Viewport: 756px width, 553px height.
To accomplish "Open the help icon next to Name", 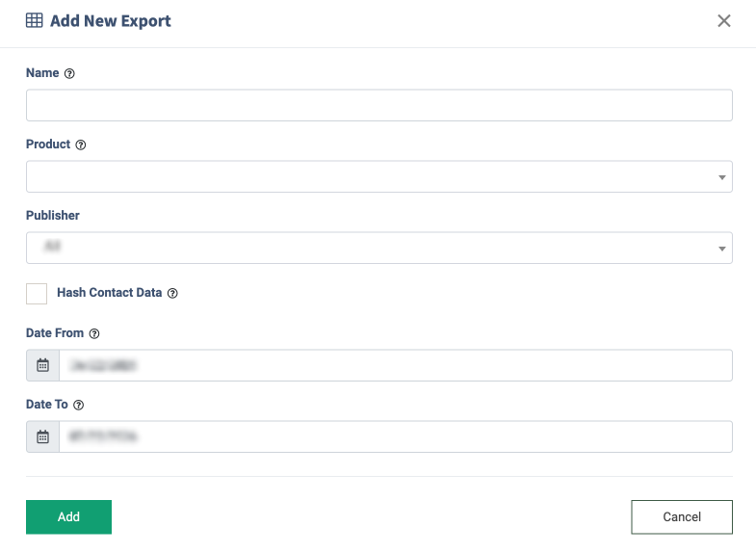I will pyautogui.click(x=69, y=73).
